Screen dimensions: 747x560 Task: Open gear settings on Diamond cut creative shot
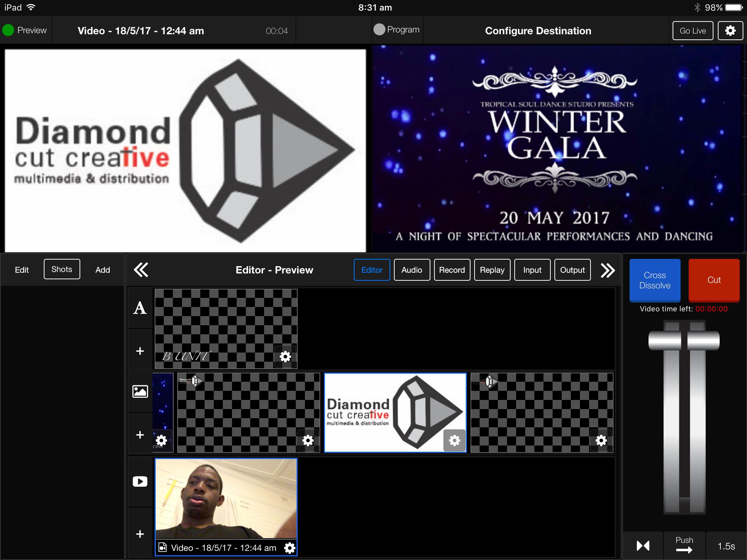(454, 440)
